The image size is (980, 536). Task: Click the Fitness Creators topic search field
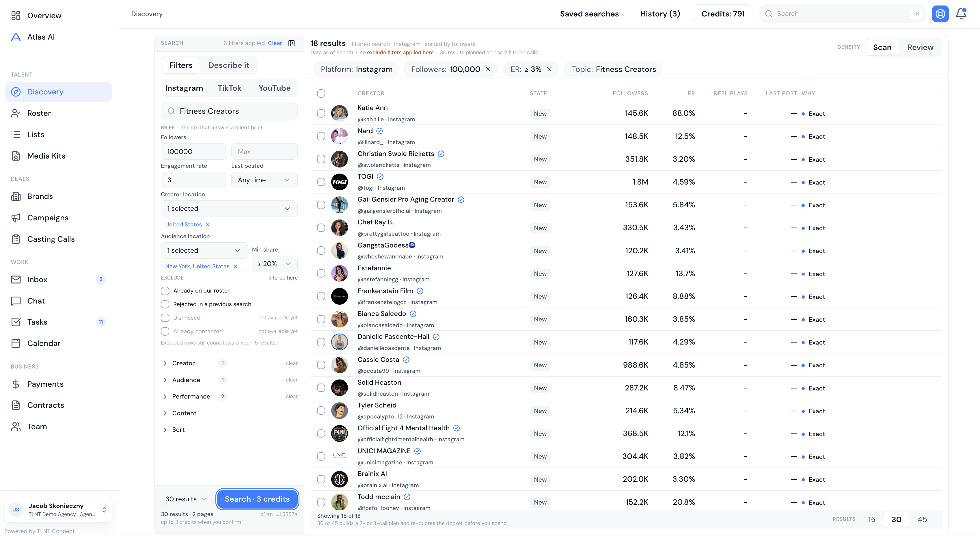click(x=229, y=111)
